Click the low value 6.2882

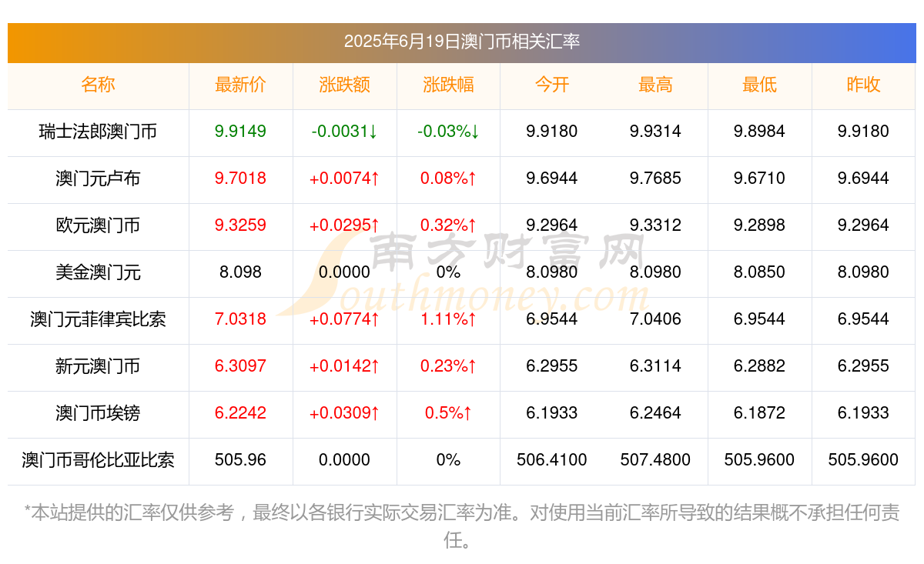click(759, 366)
